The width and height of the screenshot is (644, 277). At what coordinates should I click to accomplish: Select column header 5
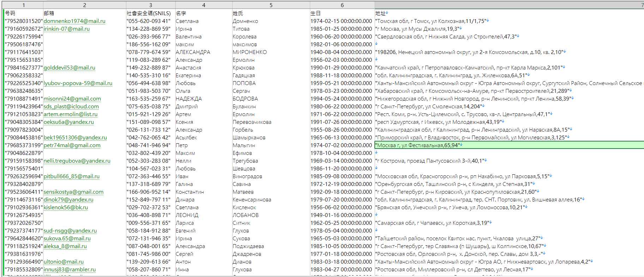(271, 5)
